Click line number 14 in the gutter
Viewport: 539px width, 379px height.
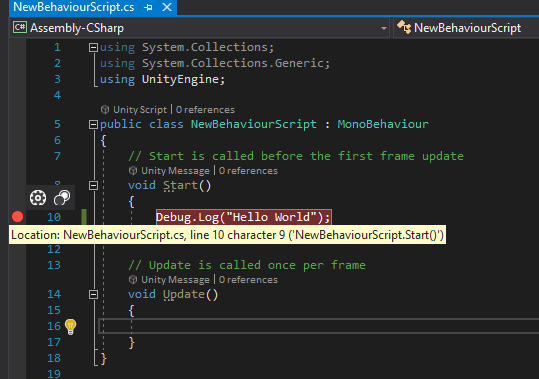point(54,294)
